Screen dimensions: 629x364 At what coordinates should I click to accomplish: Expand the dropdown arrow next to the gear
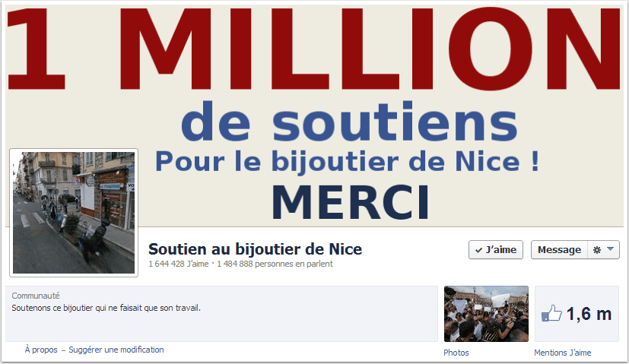(610, 249)
